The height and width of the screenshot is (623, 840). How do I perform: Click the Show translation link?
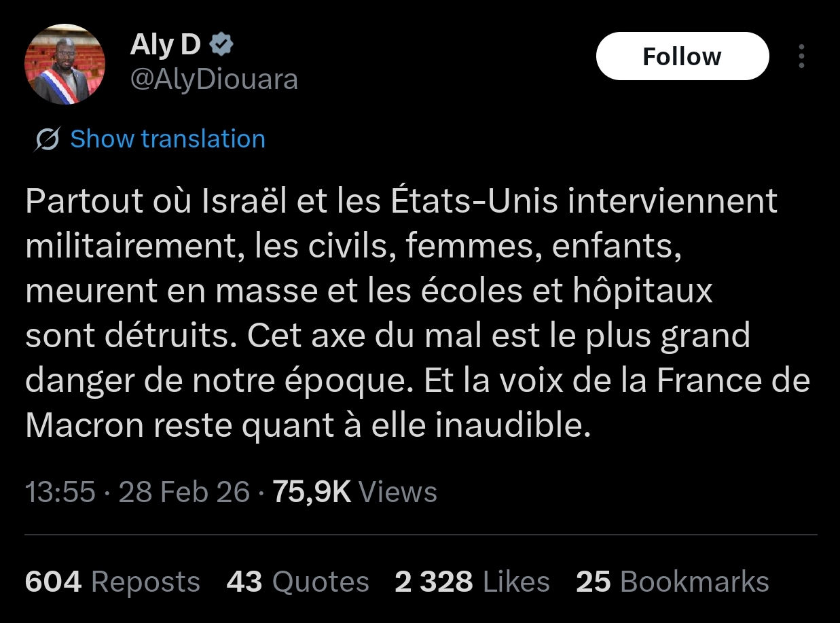pyautogui.click(x=167, y=139)
